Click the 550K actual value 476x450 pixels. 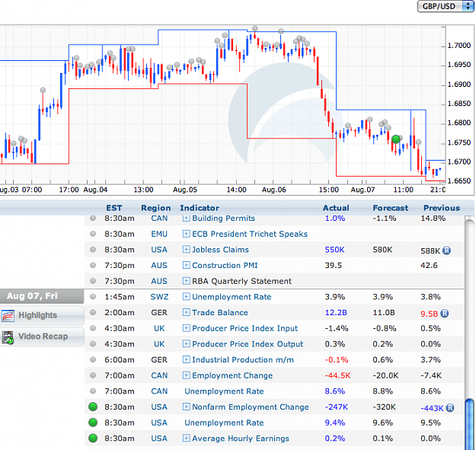[334, 250]
